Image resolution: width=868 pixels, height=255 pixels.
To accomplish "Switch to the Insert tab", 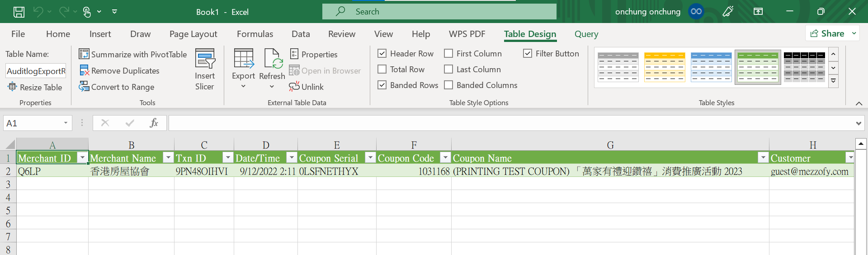I will (100, 34).
